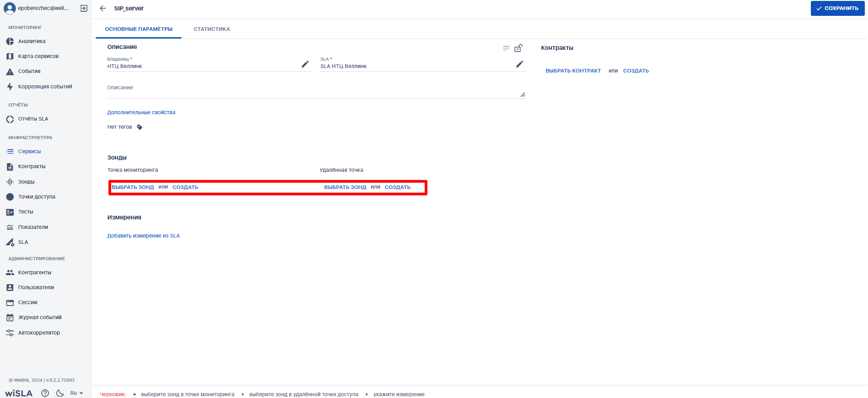Click the Контракты document icon
Viewport: 868px width, 398px height.
pyautogui.click(x=10, y=167)
